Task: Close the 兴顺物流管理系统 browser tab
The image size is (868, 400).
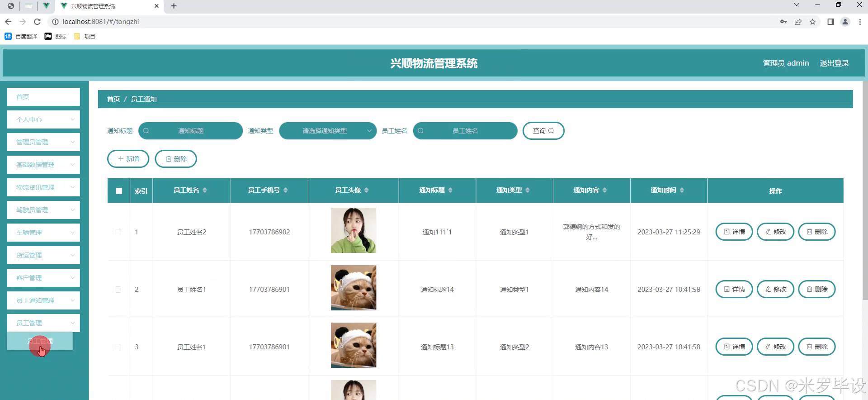Action: (157, 6)
